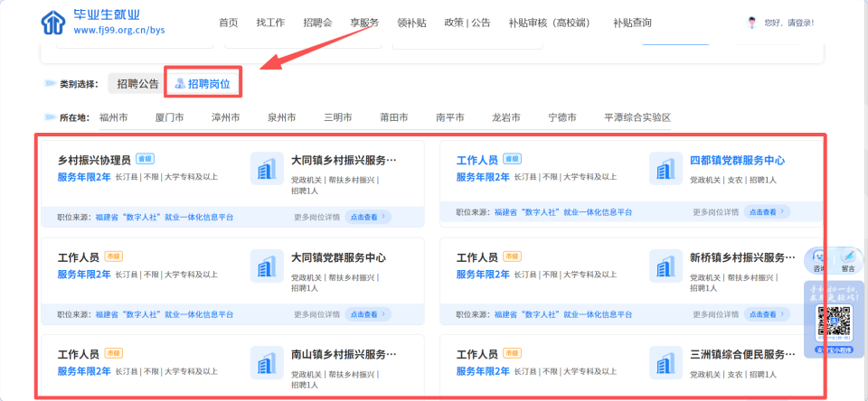The width and height of the screenshot is (868, 401).
Task: Click the person icon in 招聘岗位 tab
Action: (x=179, y=84)
